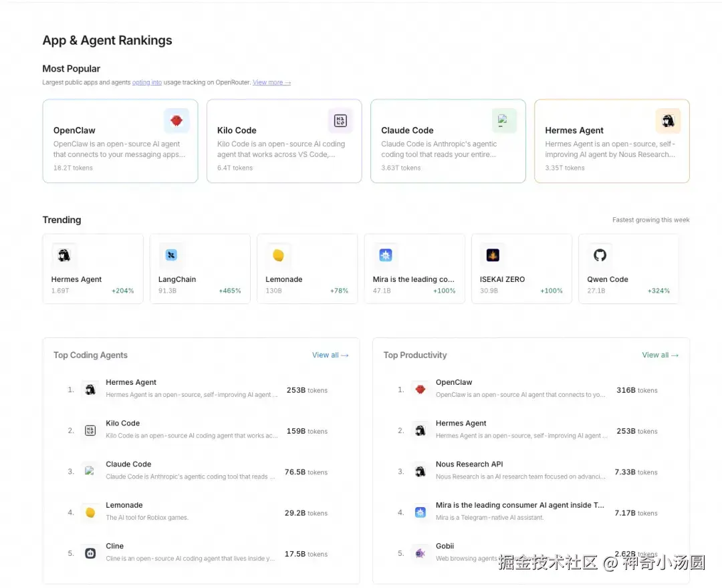Open Gobii row title in Top Productivity
The image size is (722, 588).
coord(445,546)
